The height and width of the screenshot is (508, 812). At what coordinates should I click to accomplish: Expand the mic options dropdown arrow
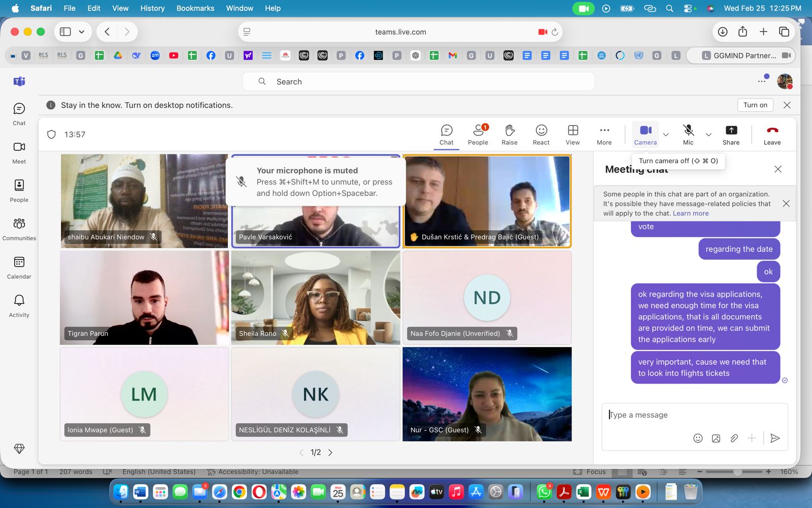[708, 135]
